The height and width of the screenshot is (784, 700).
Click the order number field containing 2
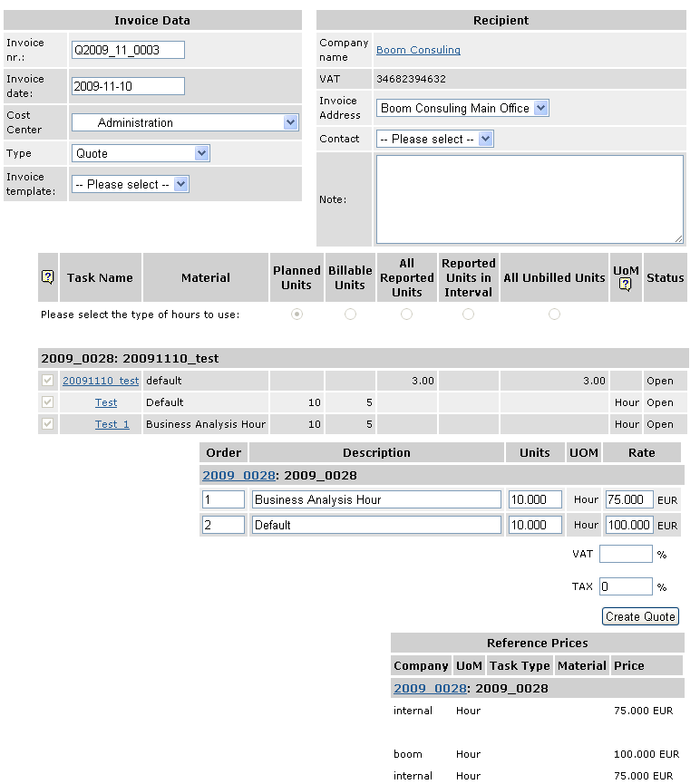point(223,525)
